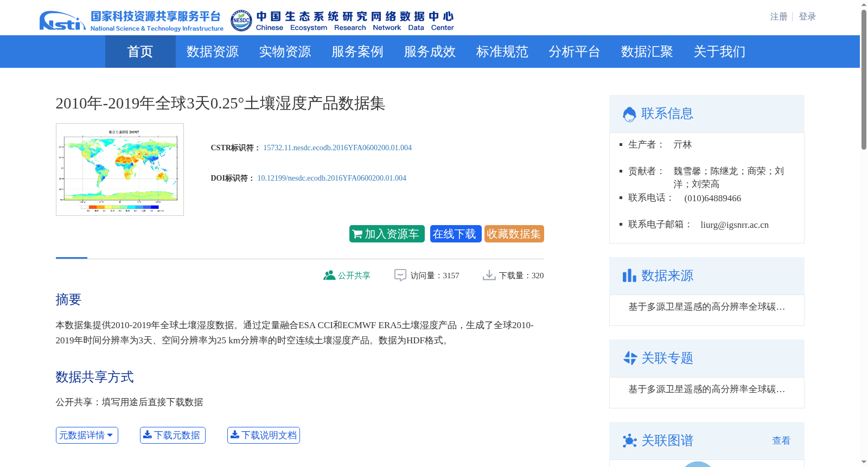Open the 分析平台 menu item

574,52
